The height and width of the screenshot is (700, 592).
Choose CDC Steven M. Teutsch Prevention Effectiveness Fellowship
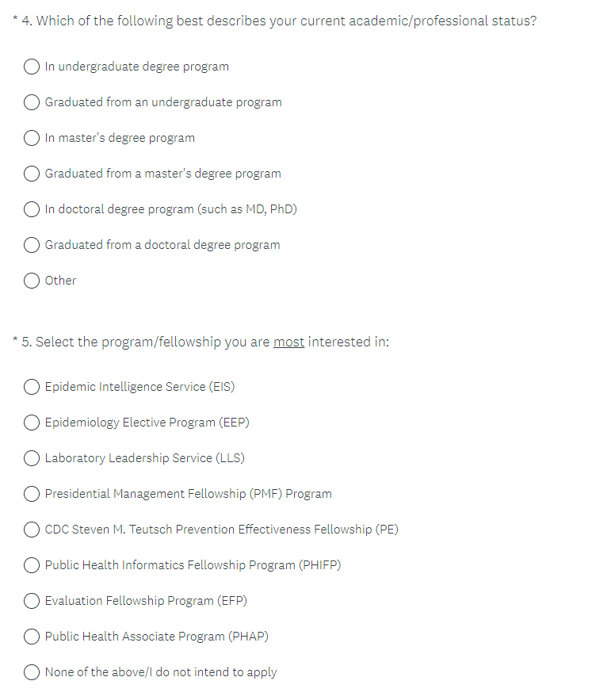[32, 530]
